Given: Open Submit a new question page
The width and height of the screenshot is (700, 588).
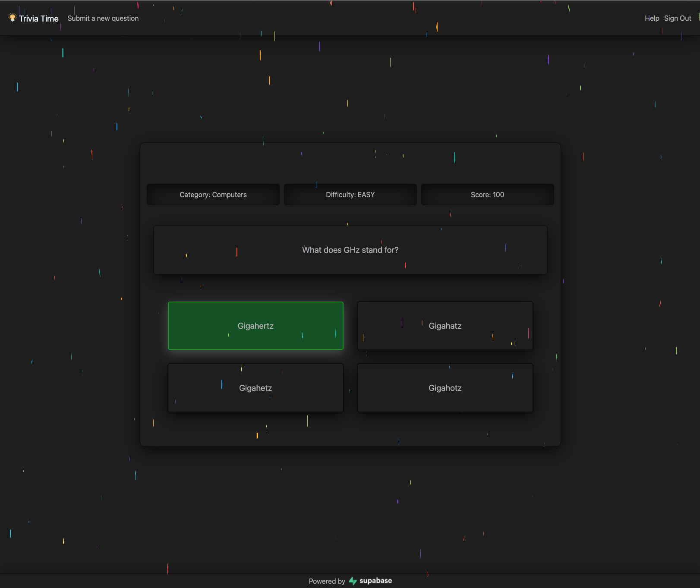Looking at the screenshot, I should [x=103, y=18].
